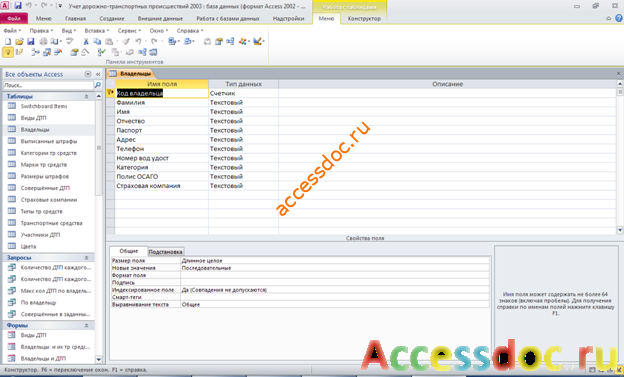Click the Cut scissors icon
This screenshot has width=624, height=377.
pos(86,41)
